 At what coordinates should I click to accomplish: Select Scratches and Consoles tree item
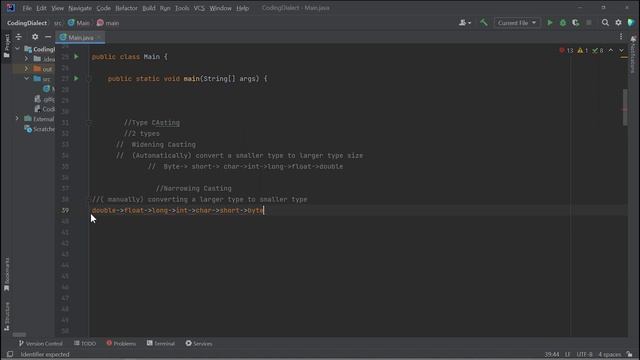click(x=40, y=129)
